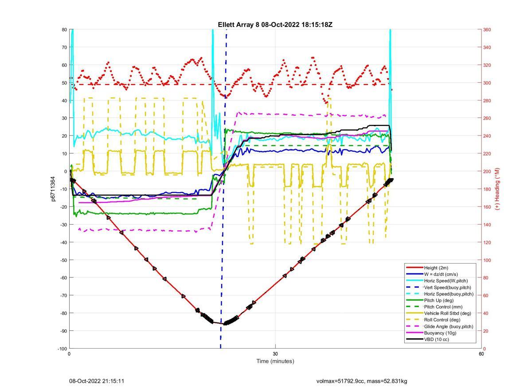Click the "30" tick label on the time axis
Screen dimensions: 532x392
(x=275, y=354)
